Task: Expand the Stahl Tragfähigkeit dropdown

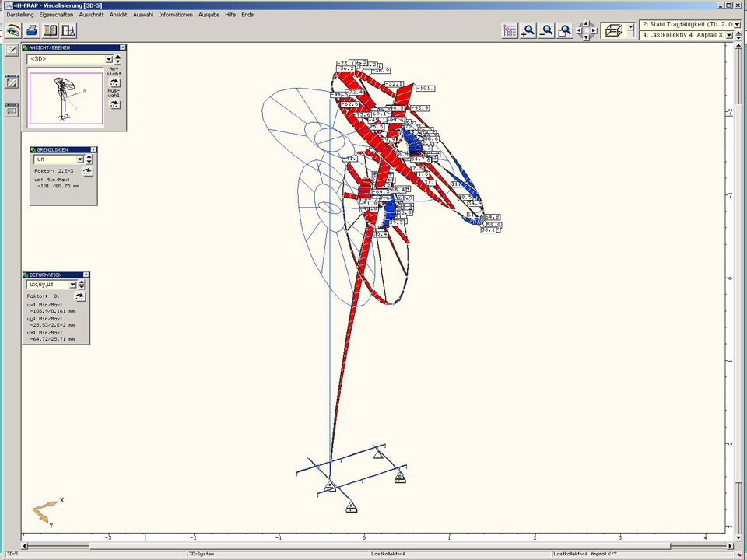Action: pyautogui.click(x=737, y=25)
